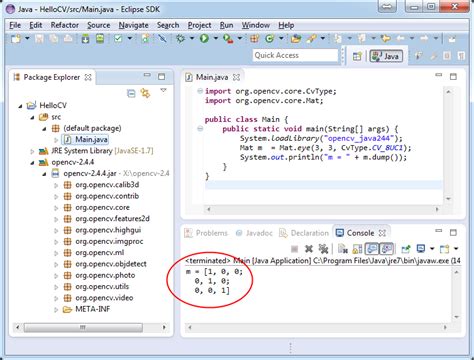
Task: Collapse the main method fold marker
Action: click(200, 129)
